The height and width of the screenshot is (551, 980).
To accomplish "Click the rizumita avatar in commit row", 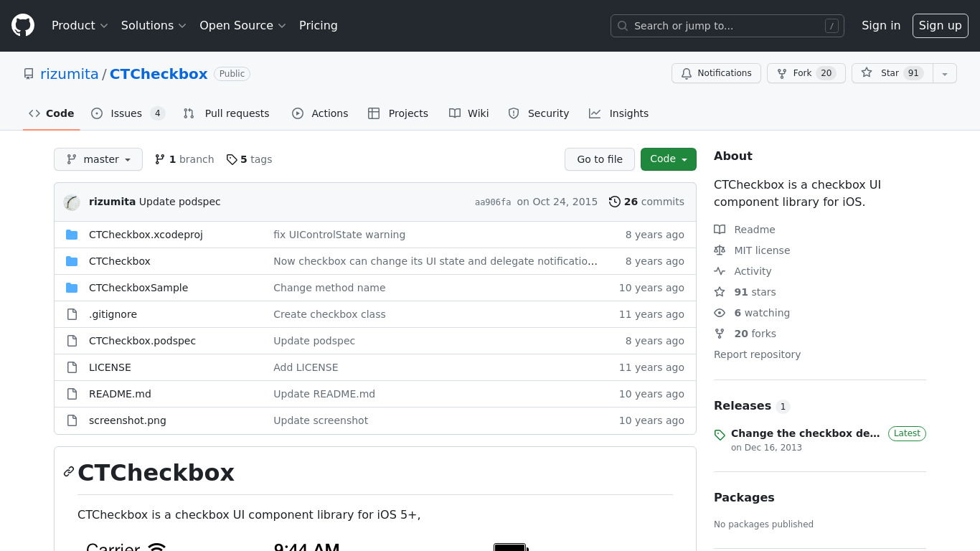I will coord(72,202).
